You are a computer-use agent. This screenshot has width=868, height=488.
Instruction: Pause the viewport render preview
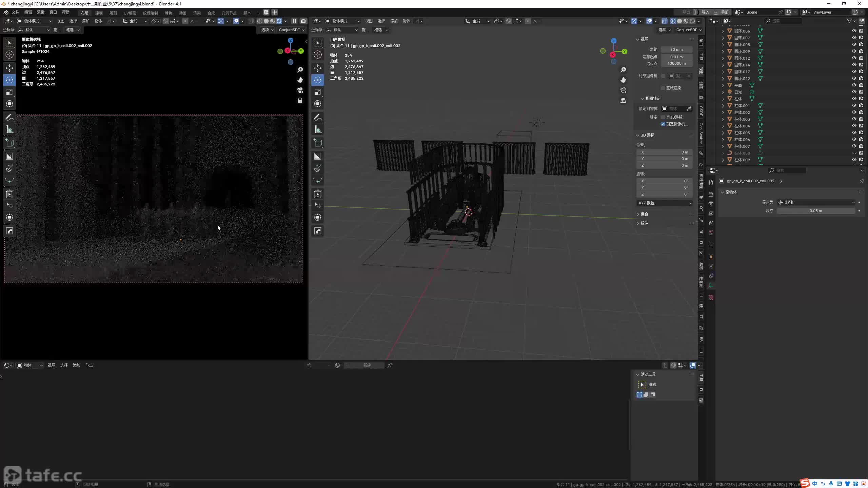(294, 21)
